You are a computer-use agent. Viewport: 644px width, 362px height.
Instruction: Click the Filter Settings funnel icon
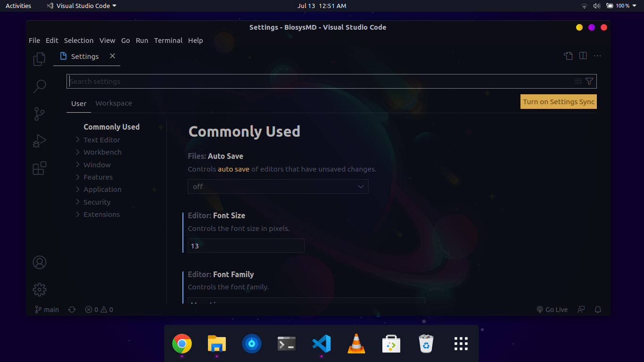[x=589, y=82]
